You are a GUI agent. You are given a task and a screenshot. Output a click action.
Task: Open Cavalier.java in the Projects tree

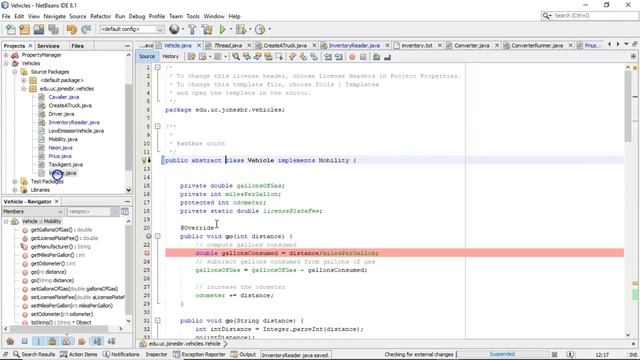64,97
